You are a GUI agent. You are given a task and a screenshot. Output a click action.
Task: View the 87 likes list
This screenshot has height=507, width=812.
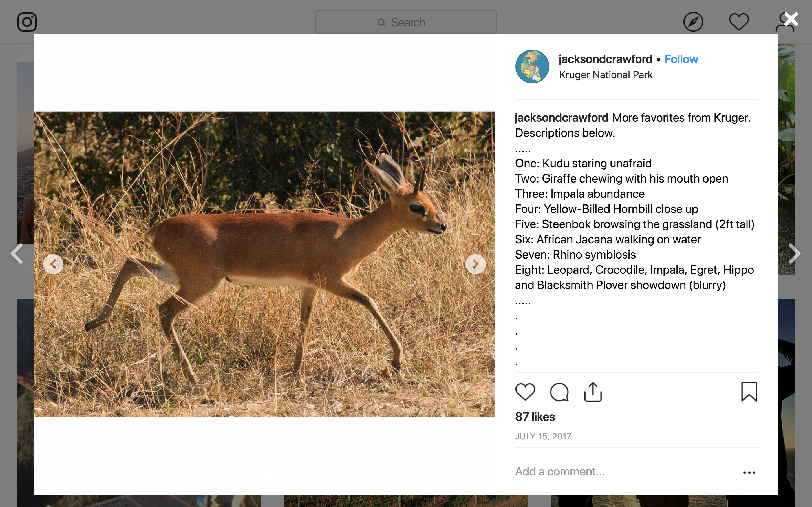[x=535, y=417]
